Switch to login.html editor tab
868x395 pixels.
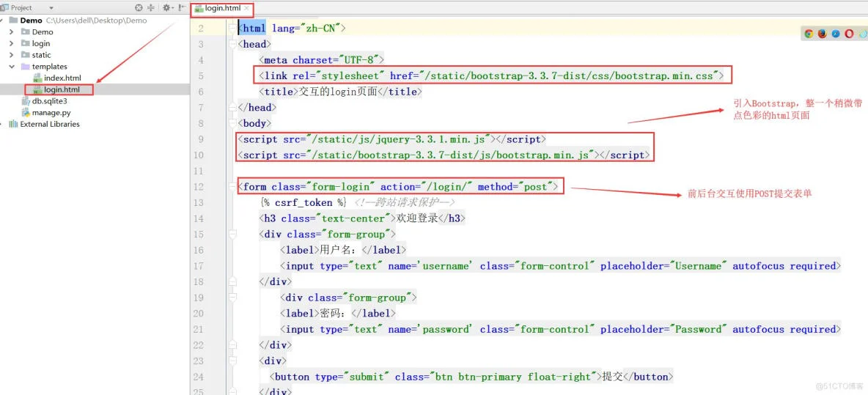click(223, 9)
